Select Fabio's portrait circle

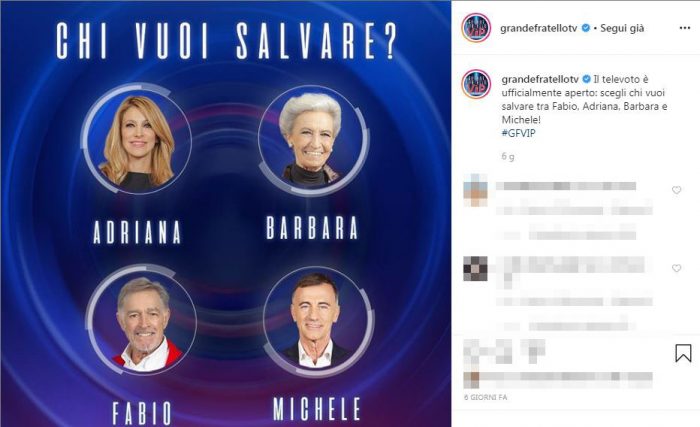[142, 320]
